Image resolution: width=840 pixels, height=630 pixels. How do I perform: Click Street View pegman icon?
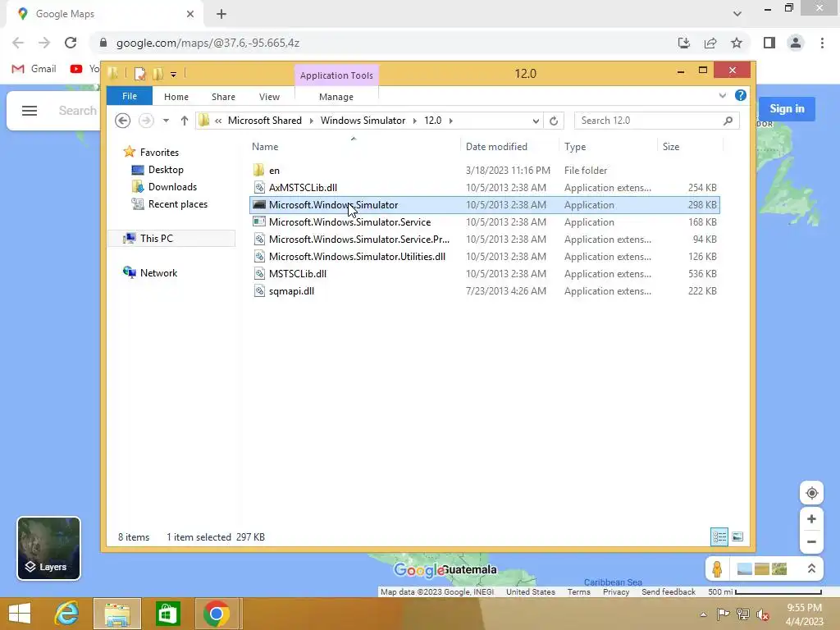pos(717,568)
